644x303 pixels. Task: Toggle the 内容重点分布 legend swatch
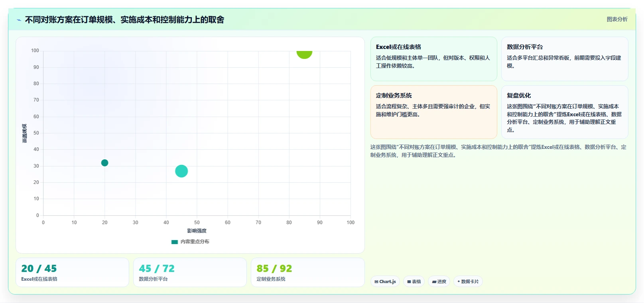tap(174, 242)
